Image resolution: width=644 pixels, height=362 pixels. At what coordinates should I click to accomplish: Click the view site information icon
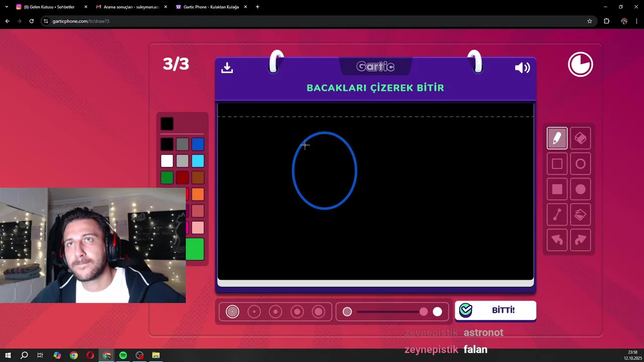point(46,21)
